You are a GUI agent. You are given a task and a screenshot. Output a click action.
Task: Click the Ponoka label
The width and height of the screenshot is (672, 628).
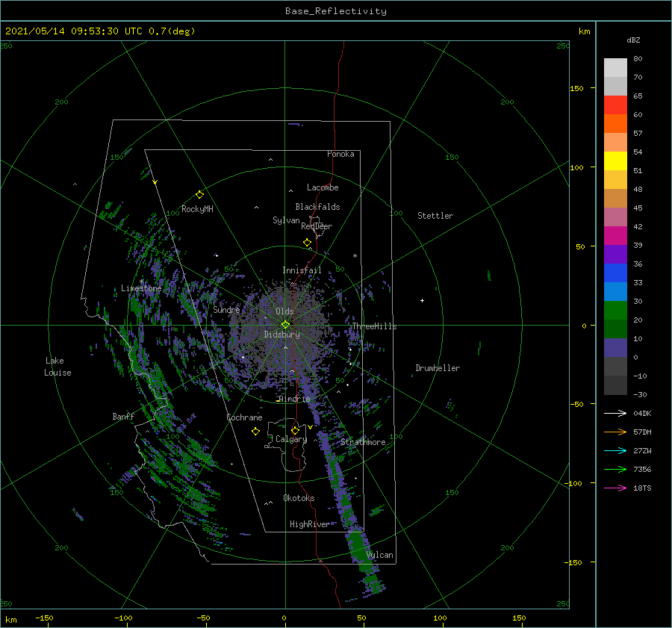340,154
